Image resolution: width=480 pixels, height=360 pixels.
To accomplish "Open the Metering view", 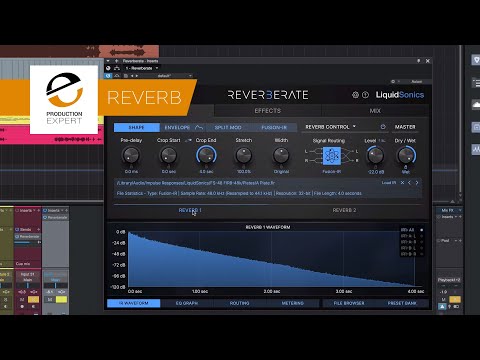I will (293, 303).
